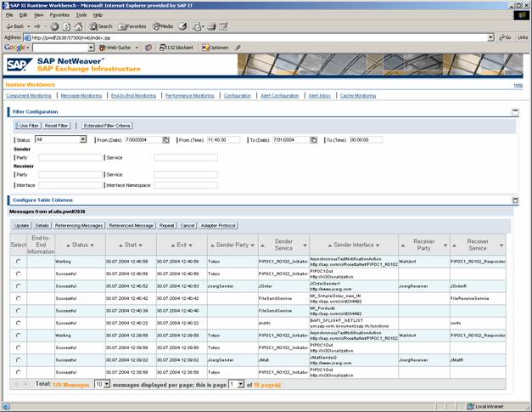Open the Media toolbar button
Viewport: 532px width, 412px height.
pyautogui.click(x=163, y=26)
